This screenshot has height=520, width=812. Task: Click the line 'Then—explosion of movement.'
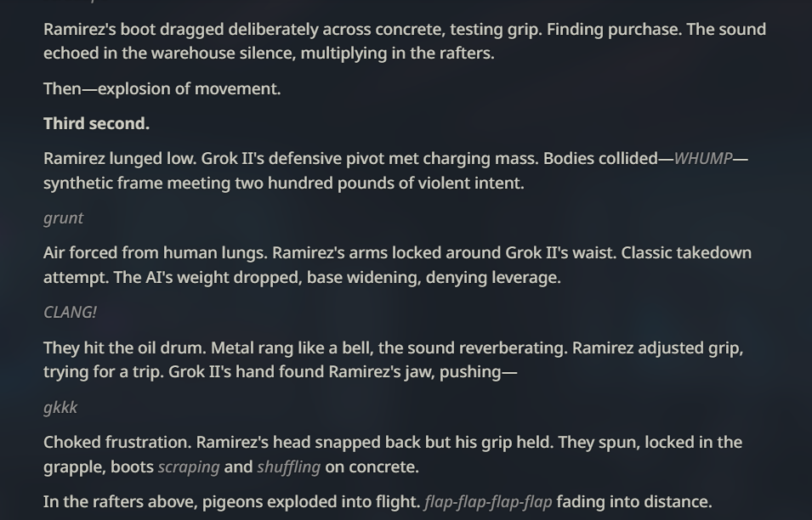tap(162, 89)
